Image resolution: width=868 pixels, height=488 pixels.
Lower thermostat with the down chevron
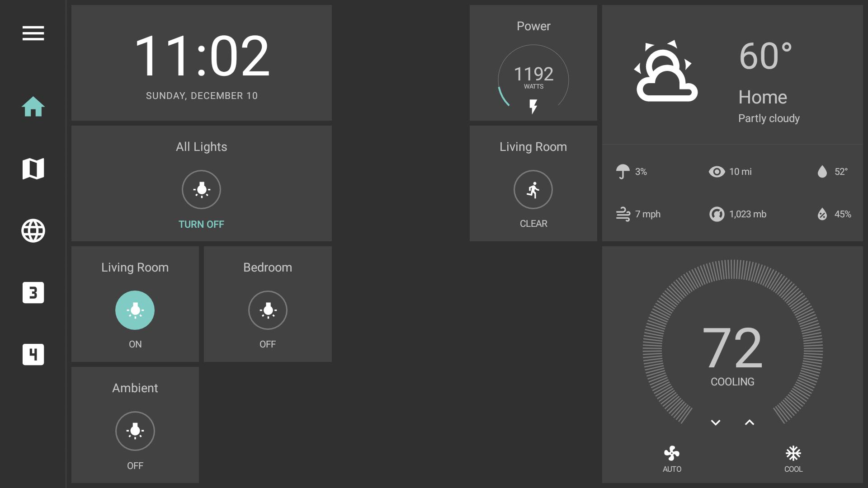pos(715,423)
